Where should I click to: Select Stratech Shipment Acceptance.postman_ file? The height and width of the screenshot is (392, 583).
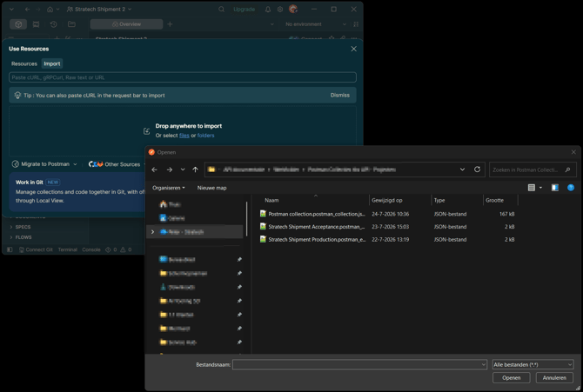coord(317,227)
